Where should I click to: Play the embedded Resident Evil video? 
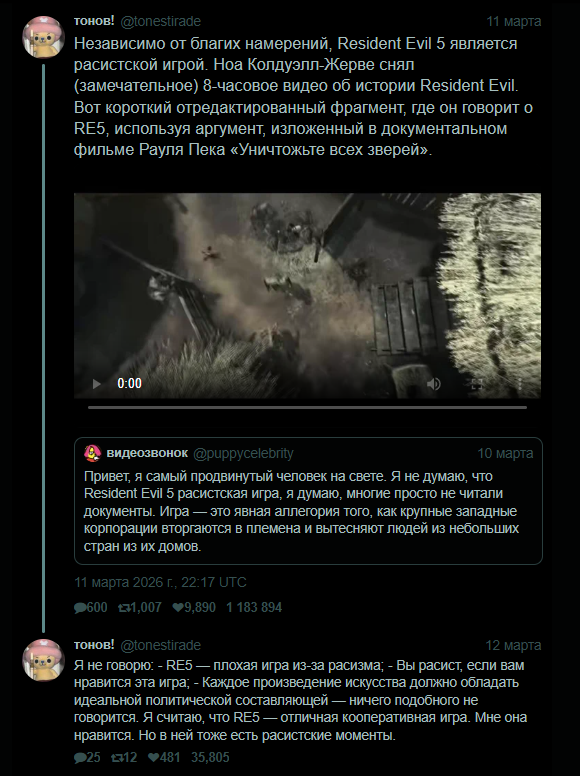(x=97, y=384)
